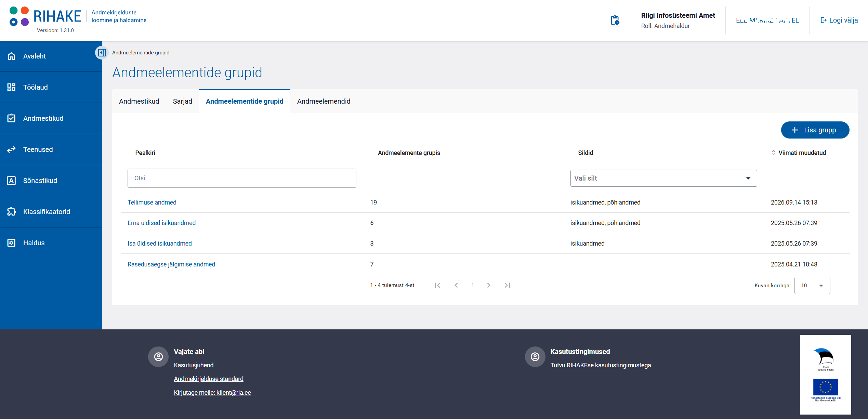Switch to the Sarjad tab
The width and height of the screenshot is (868, 419).
tap(182, 101)
